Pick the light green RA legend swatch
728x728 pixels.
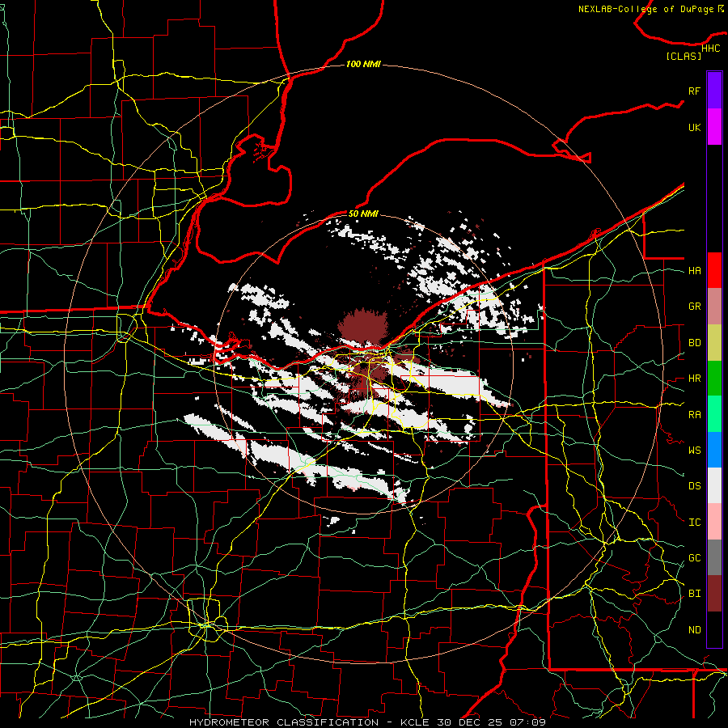point(714,414)
